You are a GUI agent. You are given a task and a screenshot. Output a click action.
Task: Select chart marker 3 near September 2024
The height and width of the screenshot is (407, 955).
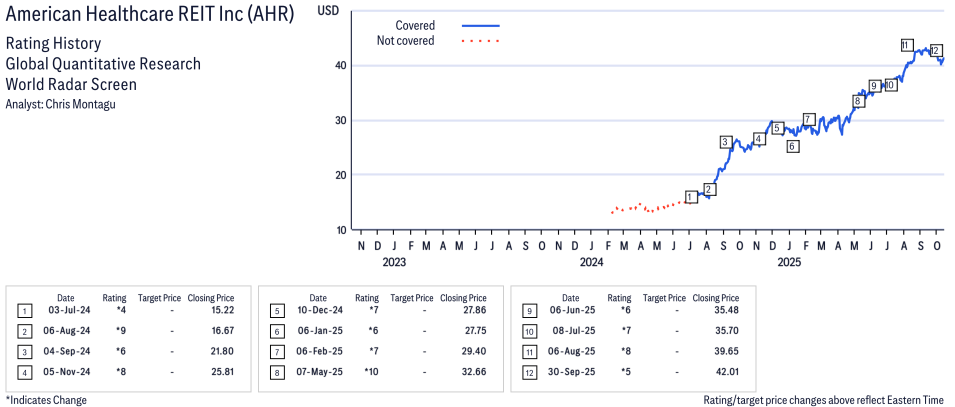tap(725, 142)
